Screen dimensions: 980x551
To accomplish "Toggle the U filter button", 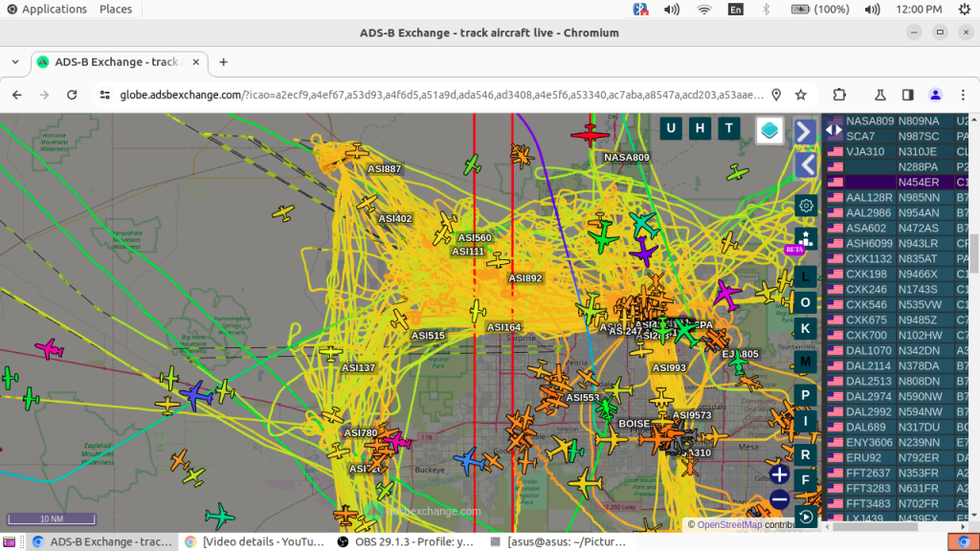I will [671, 128].
